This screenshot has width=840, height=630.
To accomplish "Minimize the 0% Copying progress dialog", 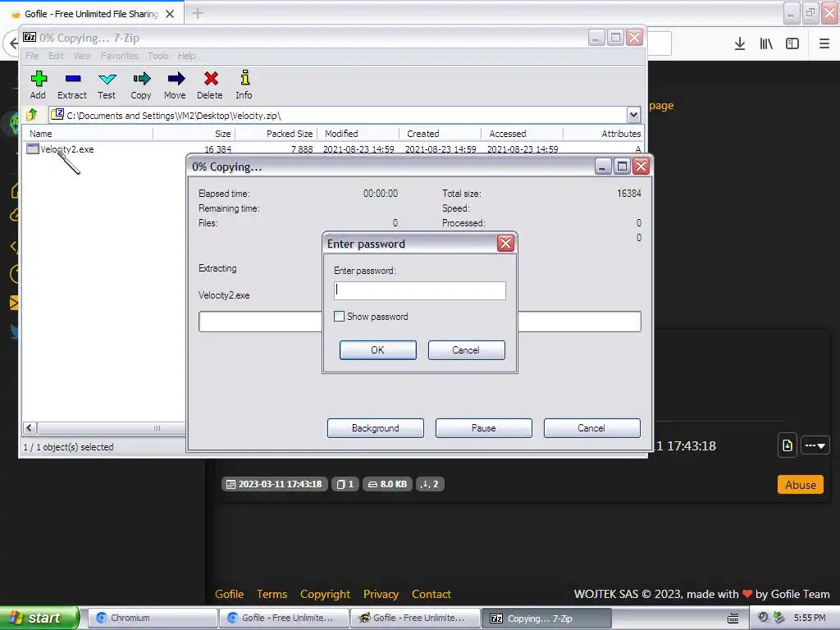I will 603,167.
